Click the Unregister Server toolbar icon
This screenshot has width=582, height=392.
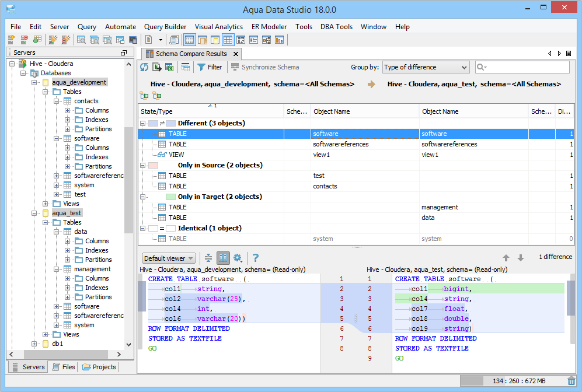[24, 40]
